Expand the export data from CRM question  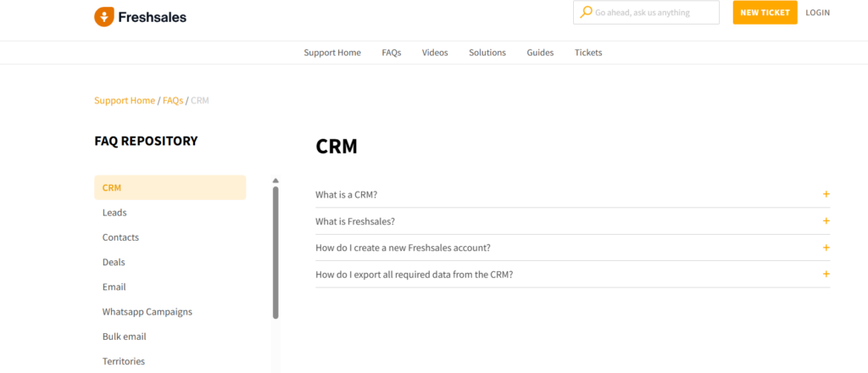826,274
